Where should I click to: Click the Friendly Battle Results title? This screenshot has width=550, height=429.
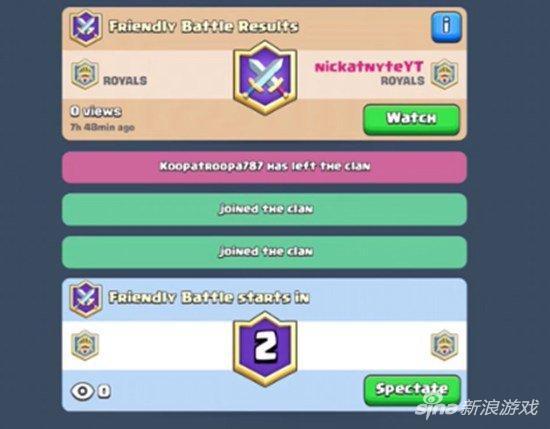pos(203,27)
